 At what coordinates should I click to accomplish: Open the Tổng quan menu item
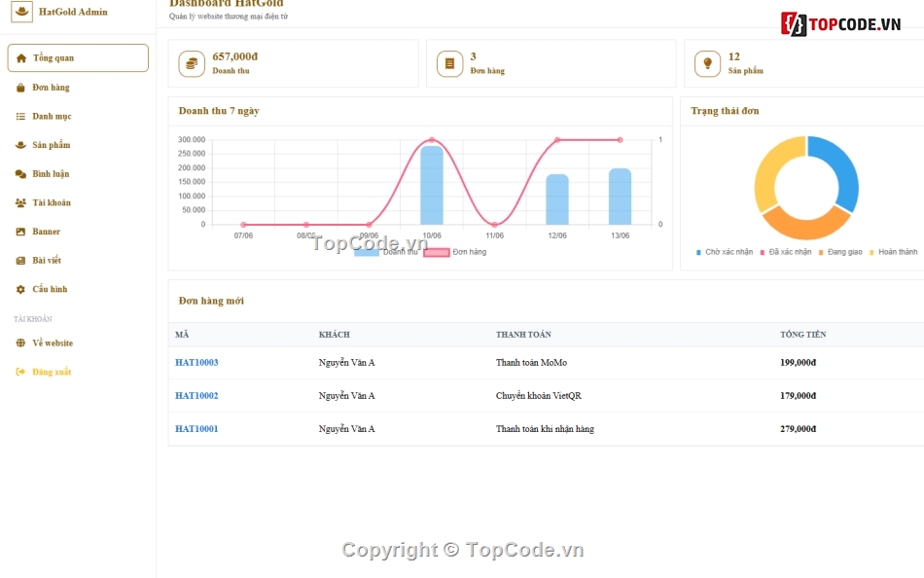tap(78, 57)
